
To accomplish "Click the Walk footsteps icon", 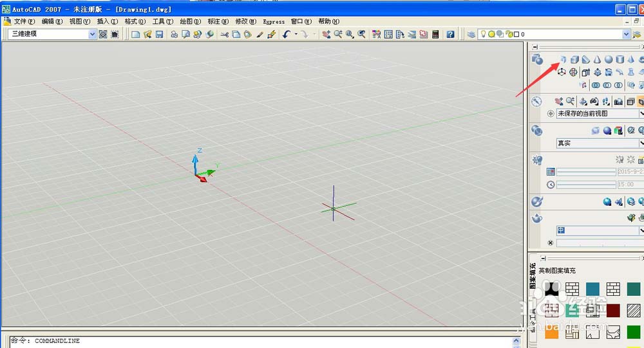I will (606, 101).
